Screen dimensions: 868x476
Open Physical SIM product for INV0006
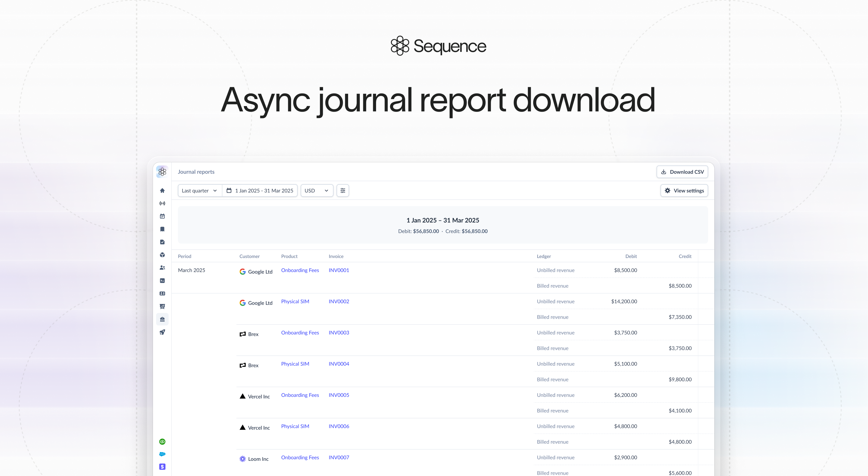click(295, 426)
